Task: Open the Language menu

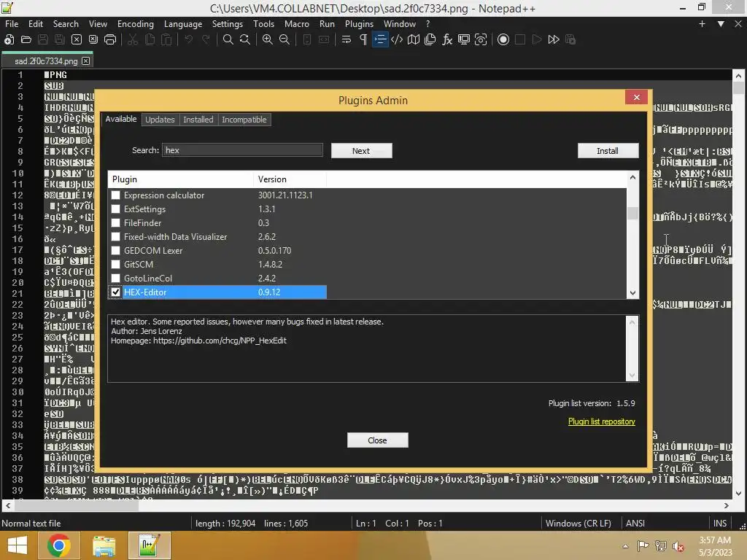Action: [183, 24]
